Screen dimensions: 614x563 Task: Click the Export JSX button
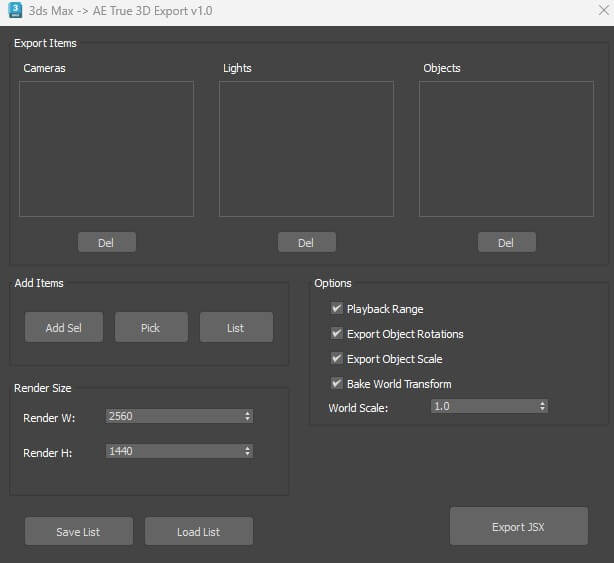tap(518, 526)
